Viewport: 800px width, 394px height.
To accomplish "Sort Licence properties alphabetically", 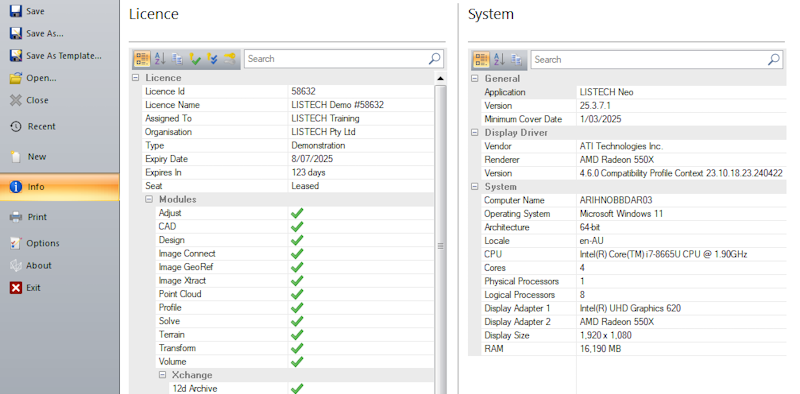I will [160, 59].
